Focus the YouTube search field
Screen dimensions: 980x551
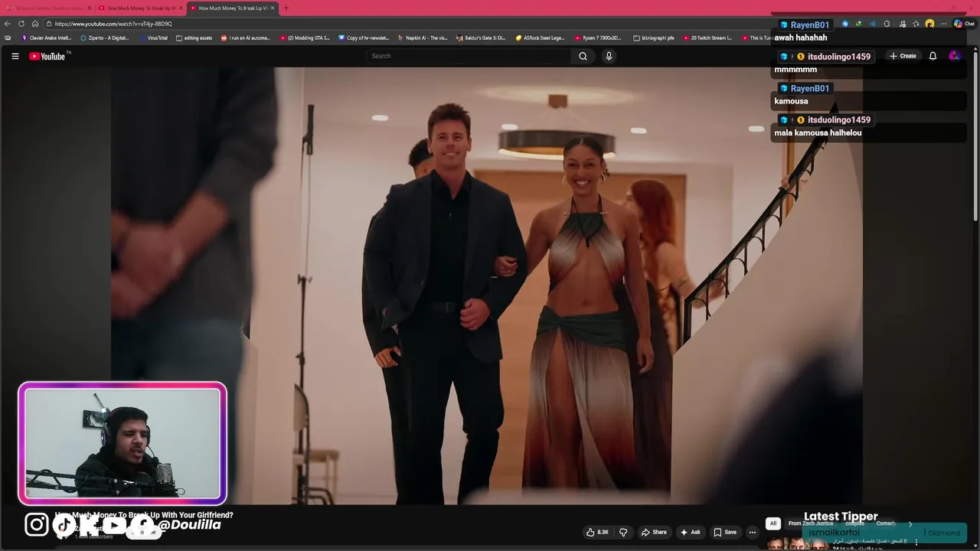468,56
